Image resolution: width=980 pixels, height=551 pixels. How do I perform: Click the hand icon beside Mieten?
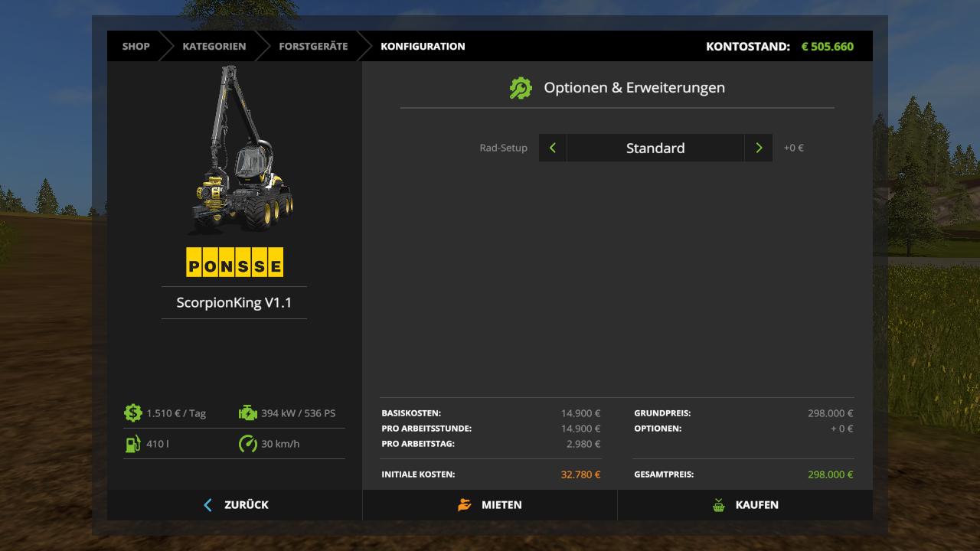465,505
